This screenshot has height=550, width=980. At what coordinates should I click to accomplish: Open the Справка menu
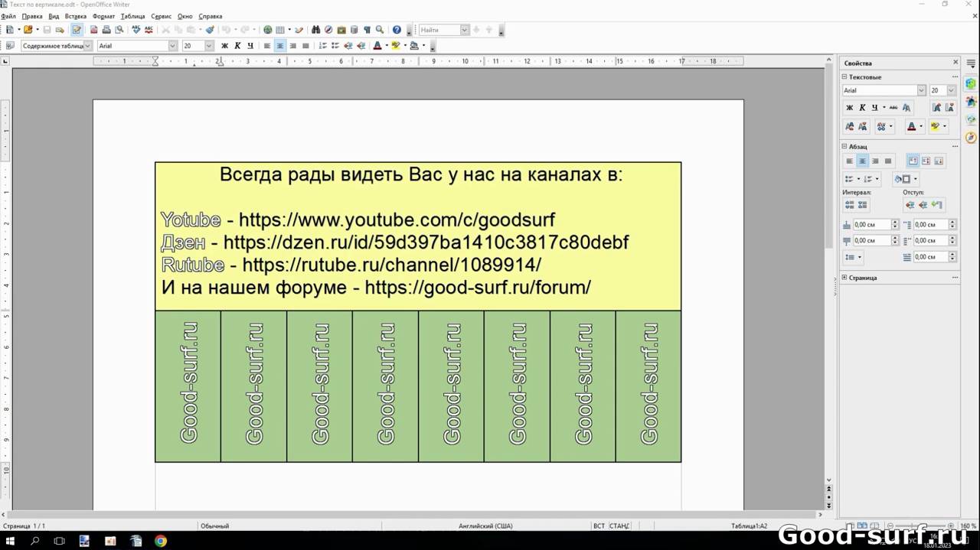point(211,16)
